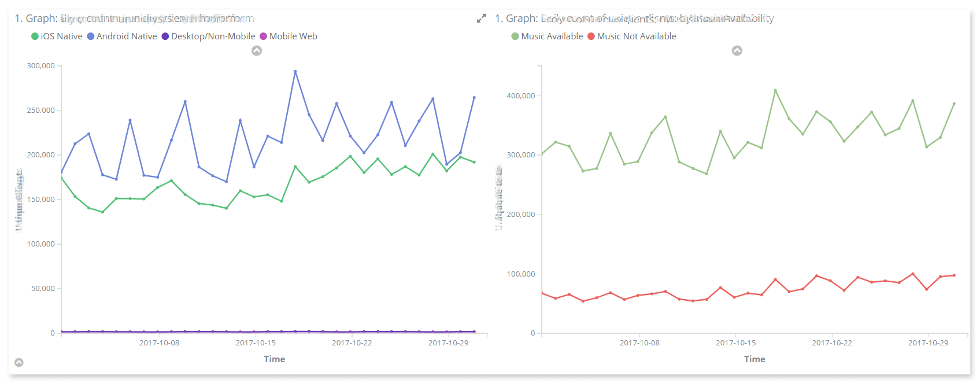Click the Time axis title under left chart
The height and width of the screenshot is (383, 980).
(x=275, y=359)
